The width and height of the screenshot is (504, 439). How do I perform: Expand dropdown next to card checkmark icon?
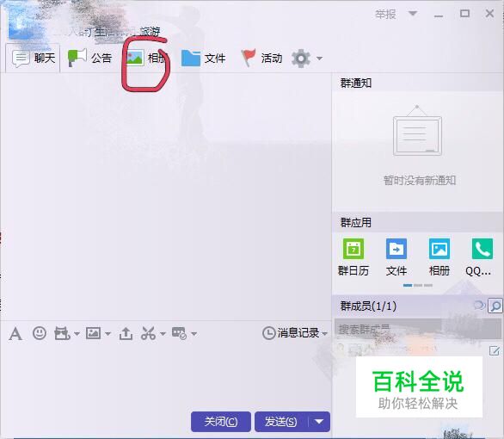pyautogui.click(x=194, y=334)
